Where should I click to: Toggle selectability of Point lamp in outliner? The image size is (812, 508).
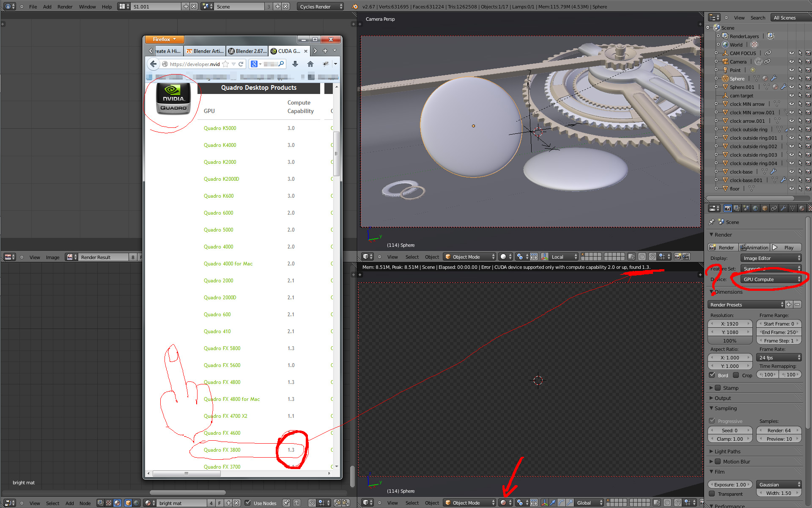click(x=800, y=70)
